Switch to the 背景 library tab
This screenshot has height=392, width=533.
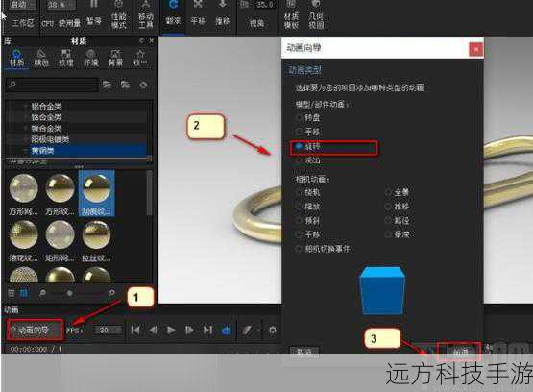pyautogui.click(x=115, y=58)
